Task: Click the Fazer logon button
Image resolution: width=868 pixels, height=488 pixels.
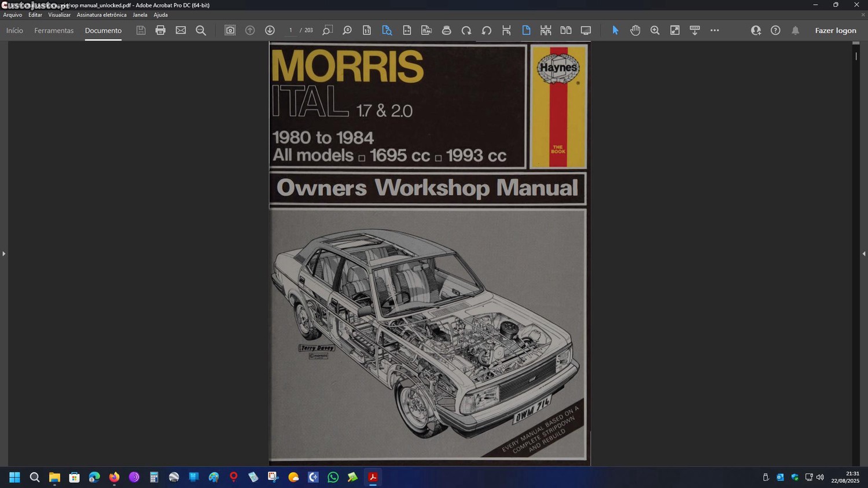Action: 835,31
